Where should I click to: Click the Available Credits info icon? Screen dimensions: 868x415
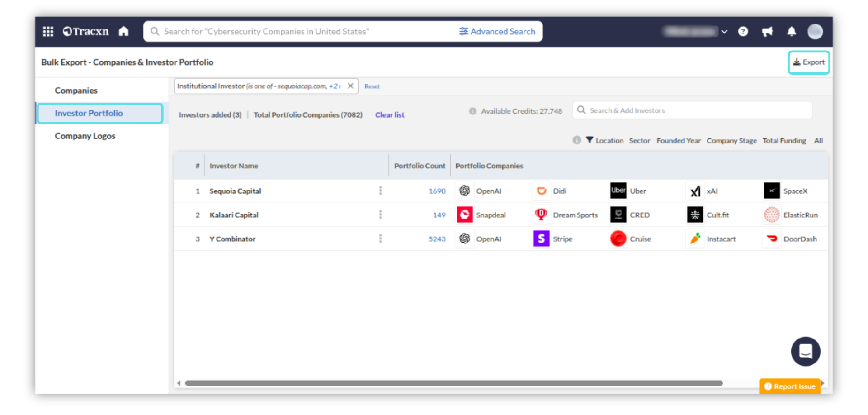tap(472, 111)
